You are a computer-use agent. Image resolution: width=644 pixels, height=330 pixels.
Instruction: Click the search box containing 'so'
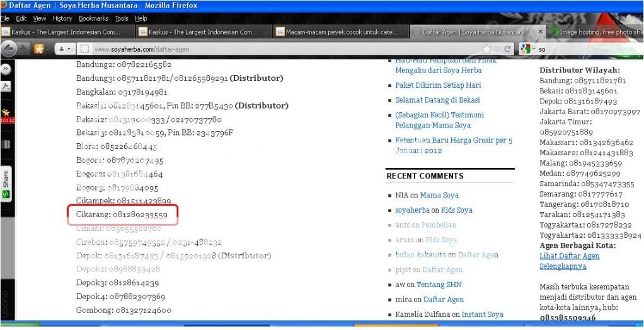(x=589, y=49)
